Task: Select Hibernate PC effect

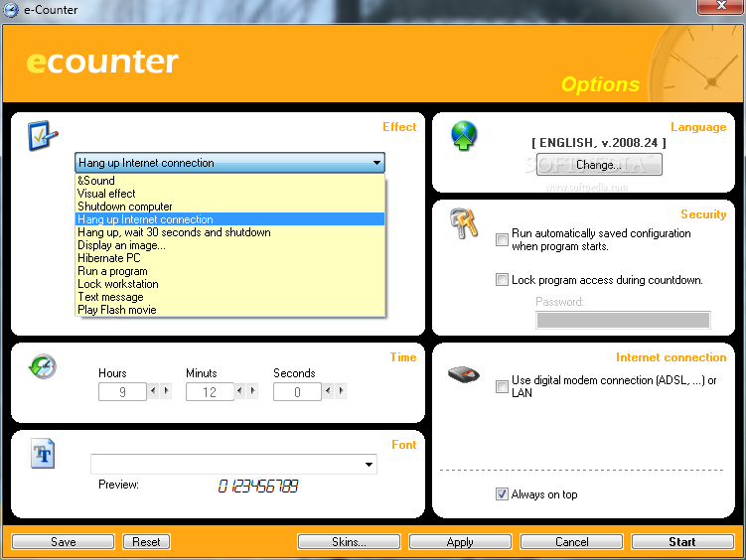Action: pyautogui.click(x=230, y=257)
